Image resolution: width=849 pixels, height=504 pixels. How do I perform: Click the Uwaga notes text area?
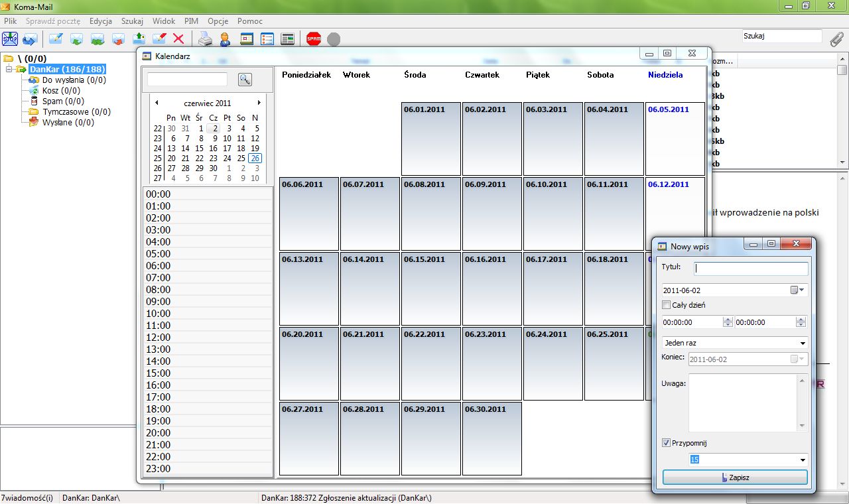click(x=742, y=403)
